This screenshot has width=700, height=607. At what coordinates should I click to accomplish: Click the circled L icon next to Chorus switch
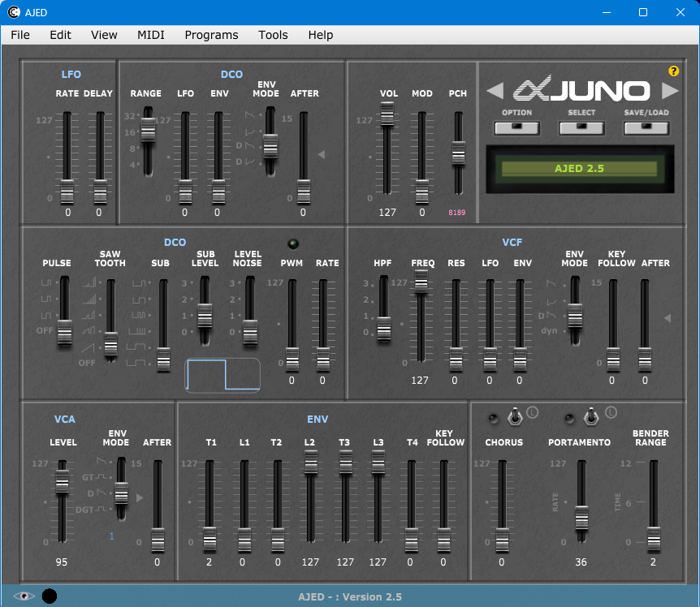[533, 413]
